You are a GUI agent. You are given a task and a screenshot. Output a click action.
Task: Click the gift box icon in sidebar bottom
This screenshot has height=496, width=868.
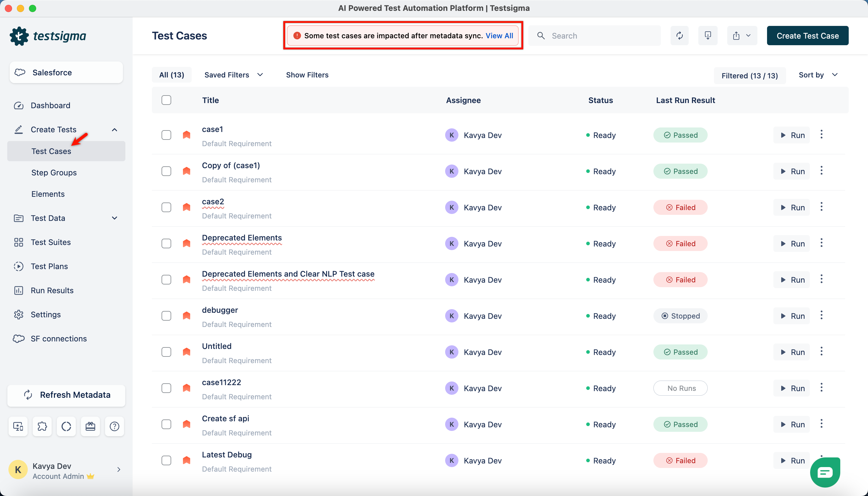(90, 426)
